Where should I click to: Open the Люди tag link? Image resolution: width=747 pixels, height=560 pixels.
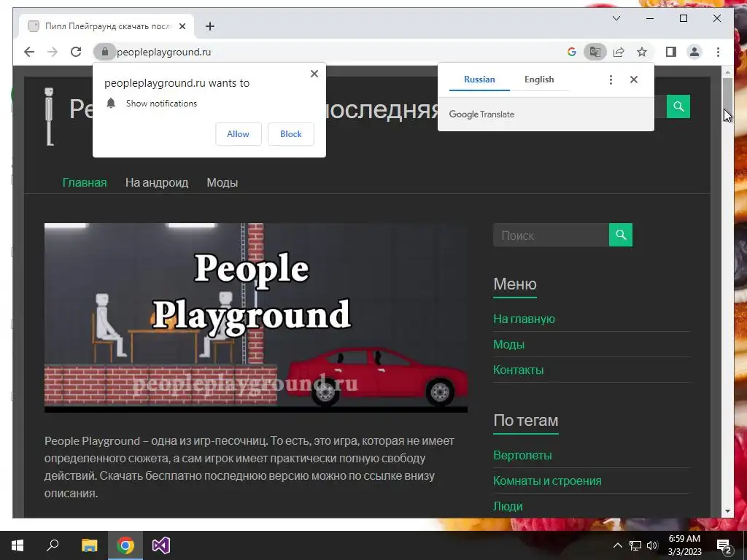508,506
